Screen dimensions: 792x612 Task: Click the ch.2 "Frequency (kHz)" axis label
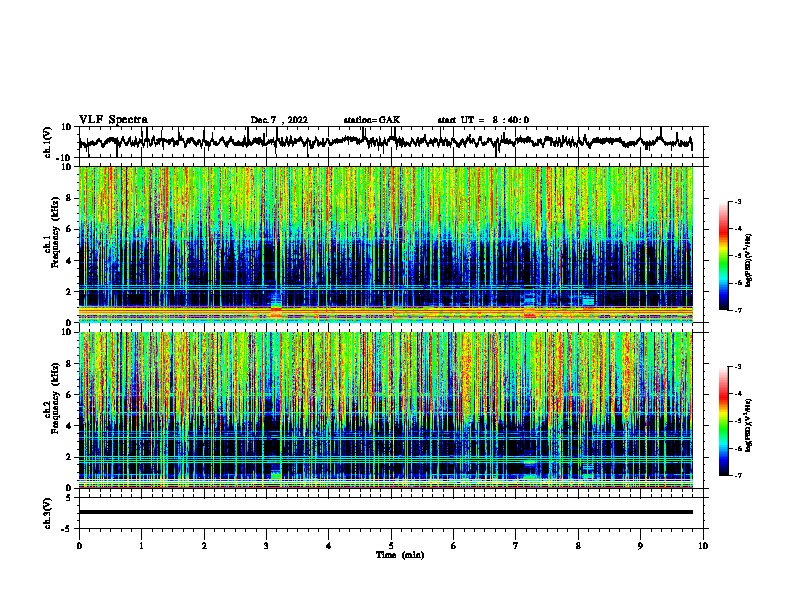(x=55, y=398)
